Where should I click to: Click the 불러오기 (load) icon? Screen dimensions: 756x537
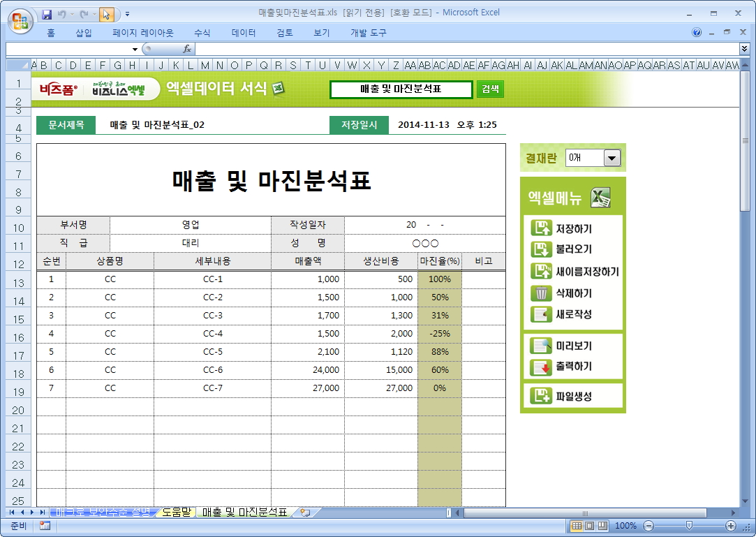[x=541, y=249]
